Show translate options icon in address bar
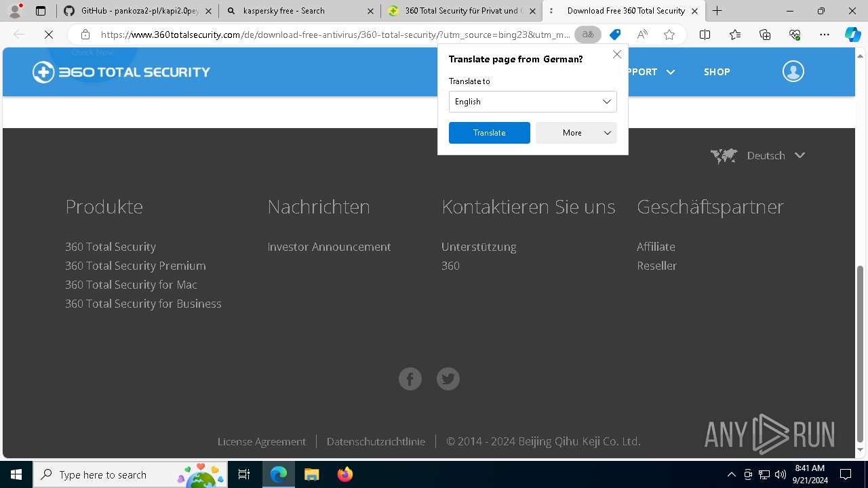868x488 pixels. click(x=587, y=35)
